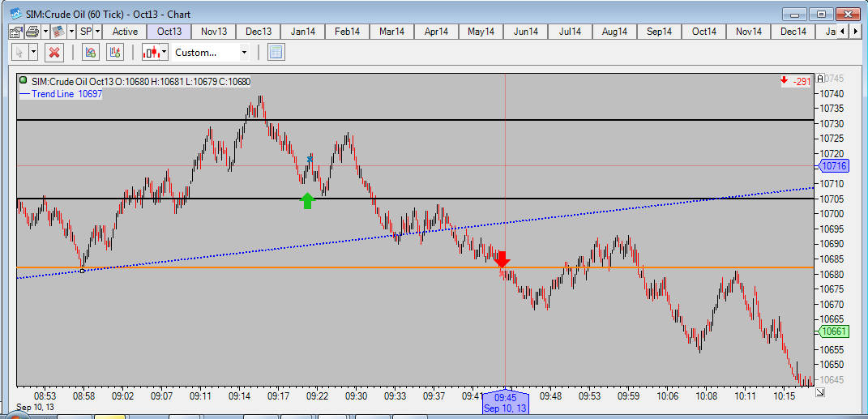Screen dimensions: 868x419
Task: Open the chart type dropdown arrow
Action: [165, 53]
